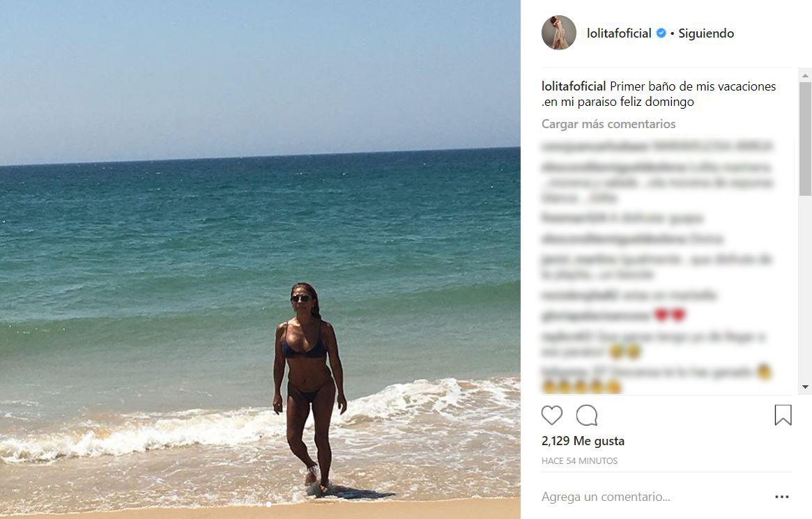Click the caption text Primer baño de mis vacaciones
812x519 pixels.
(693, 86)
